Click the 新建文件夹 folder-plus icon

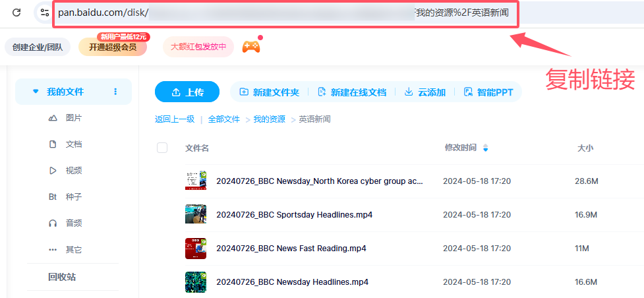(244, 92)
